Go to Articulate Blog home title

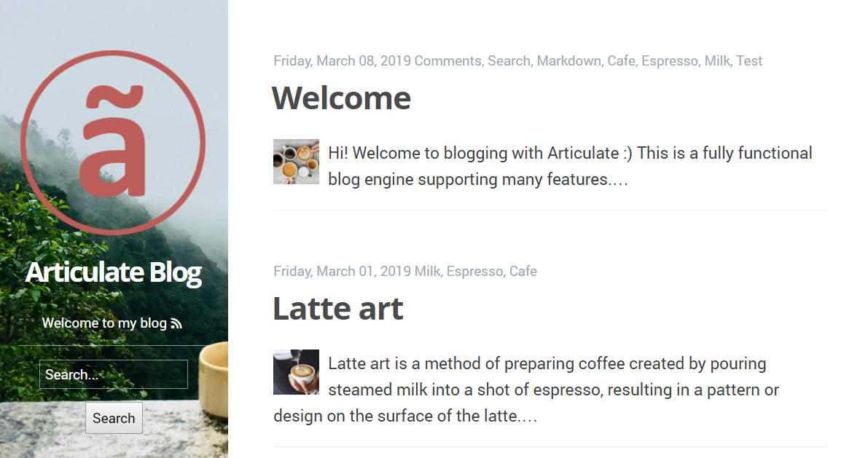pyautogui.click(x=114, y=272)
